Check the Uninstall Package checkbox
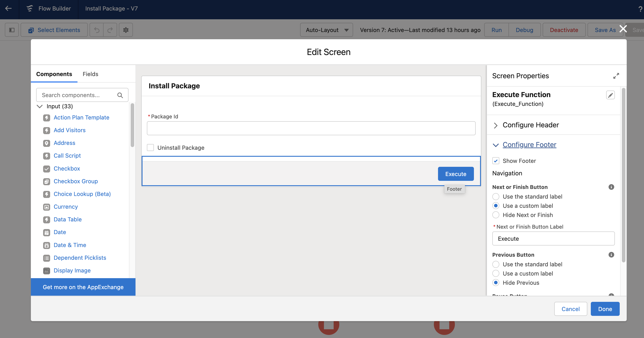This screenshot has height=338, width=644. [150, 148]
